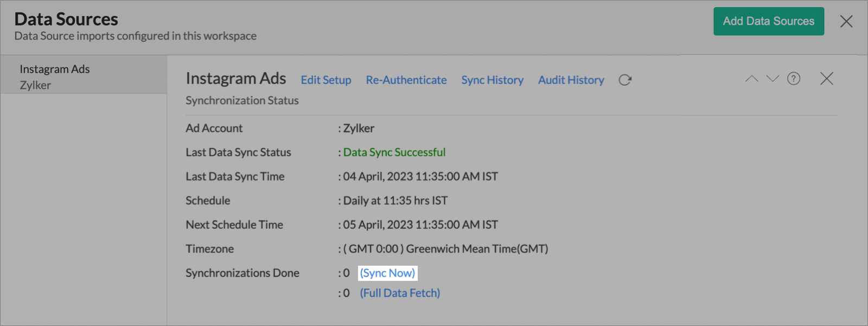Open the help question mark icon
868x326 pixels.
point(794,79)
